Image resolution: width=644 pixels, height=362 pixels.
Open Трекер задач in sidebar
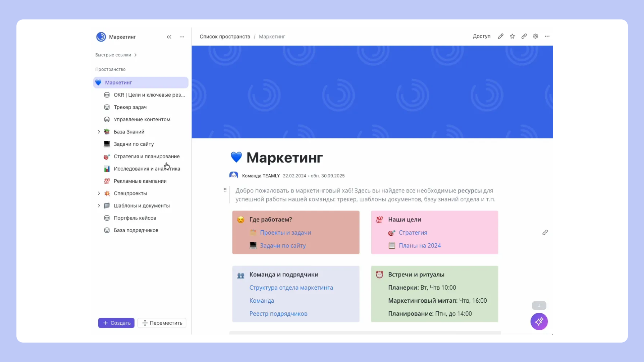(130, 107)
